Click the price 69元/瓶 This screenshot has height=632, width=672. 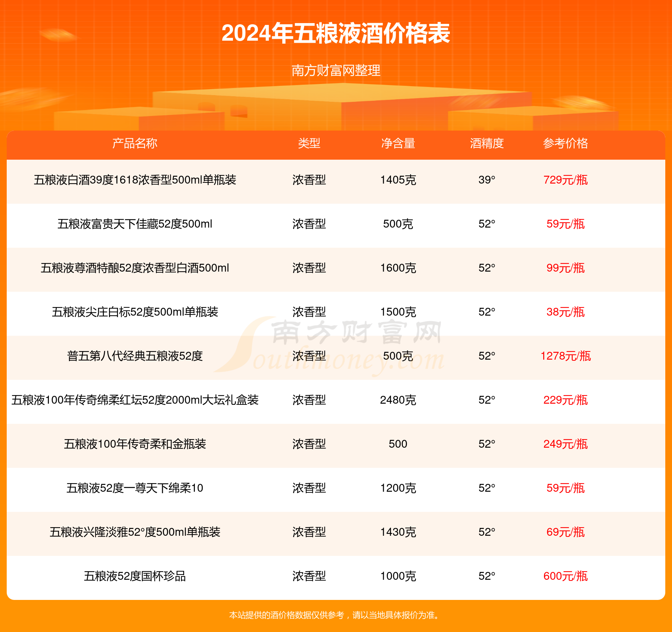coord(565,532)
